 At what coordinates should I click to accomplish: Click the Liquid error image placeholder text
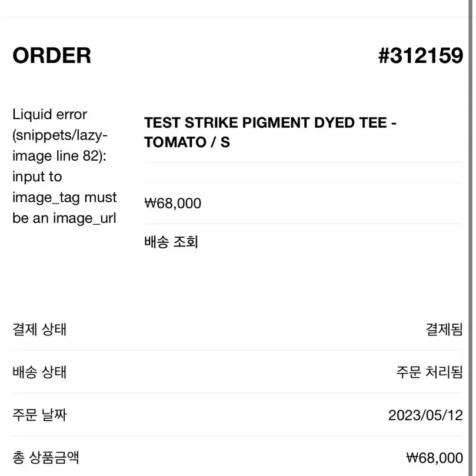(64, 166)
